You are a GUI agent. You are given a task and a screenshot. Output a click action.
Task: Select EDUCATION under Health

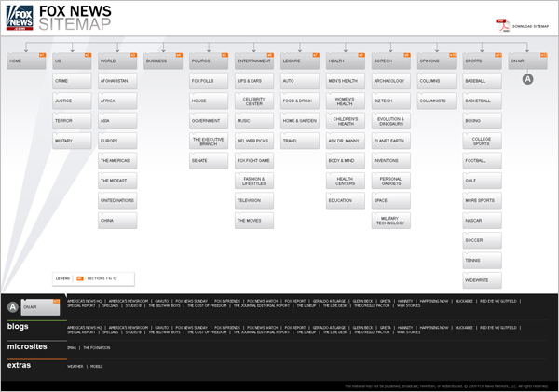(346, 200)
